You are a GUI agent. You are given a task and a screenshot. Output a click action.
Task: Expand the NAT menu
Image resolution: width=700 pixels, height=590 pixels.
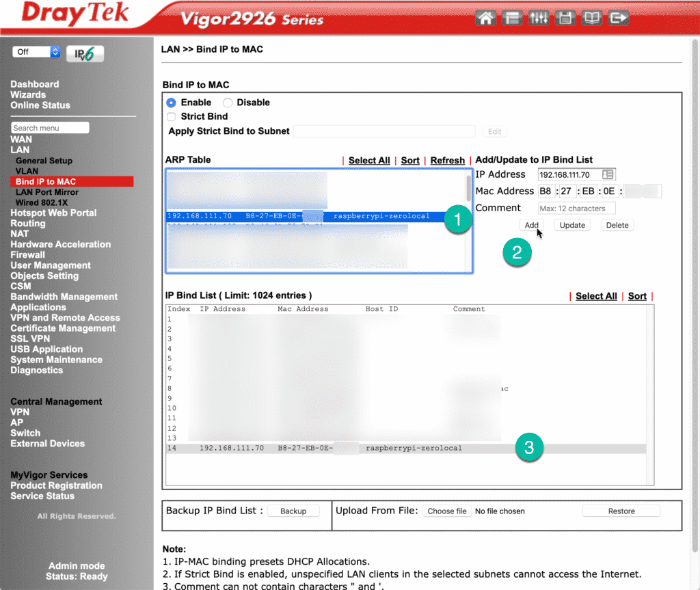click(20, 234)
